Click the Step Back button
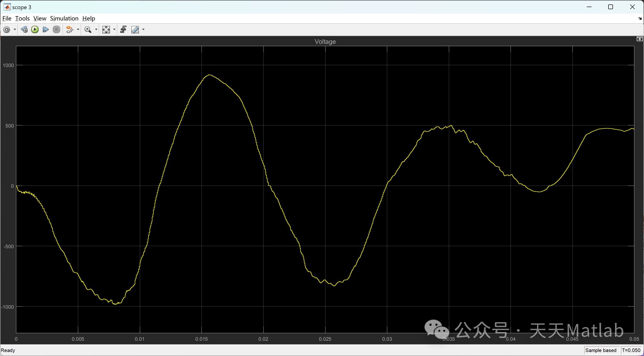Screen dimensions: 644x356 point(24,30)
